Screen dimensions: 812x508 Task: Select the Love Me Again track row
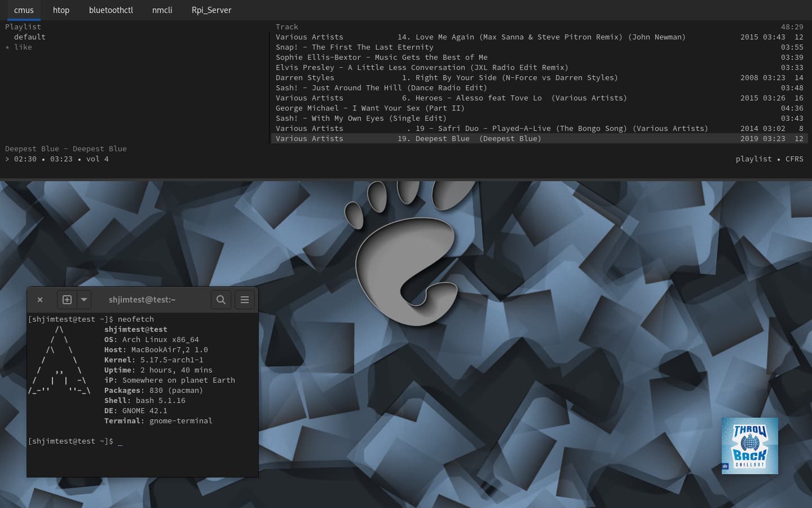(540, 37)
